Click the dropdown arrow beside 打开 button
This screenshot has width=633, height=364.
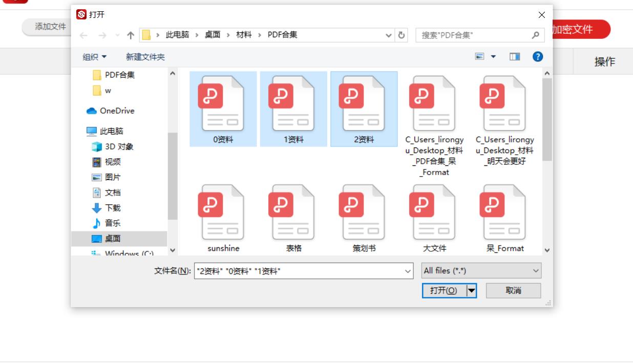pos(472,290)
